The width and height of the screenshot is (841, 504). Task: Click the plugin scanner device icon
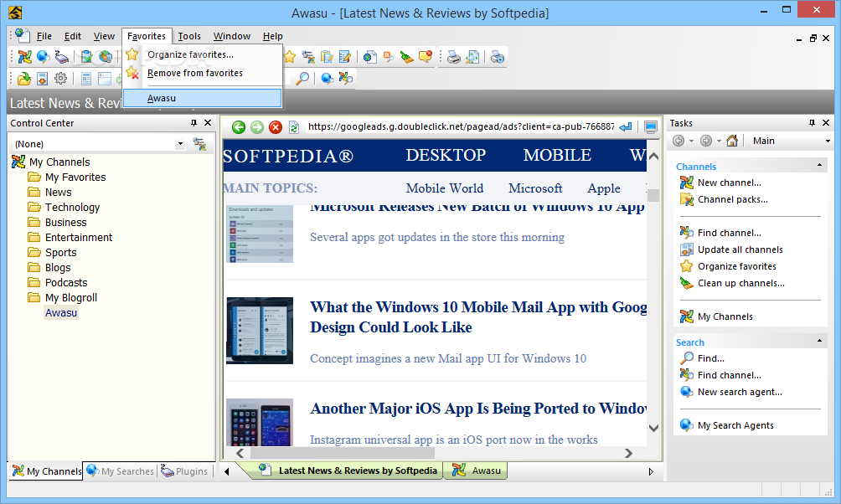click(62, 57)
